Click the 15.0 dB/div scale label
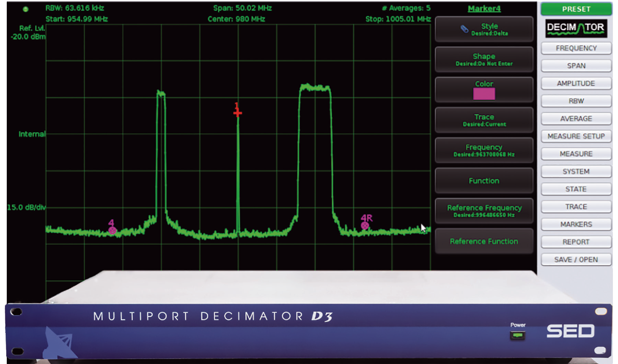 pos(26,207)
